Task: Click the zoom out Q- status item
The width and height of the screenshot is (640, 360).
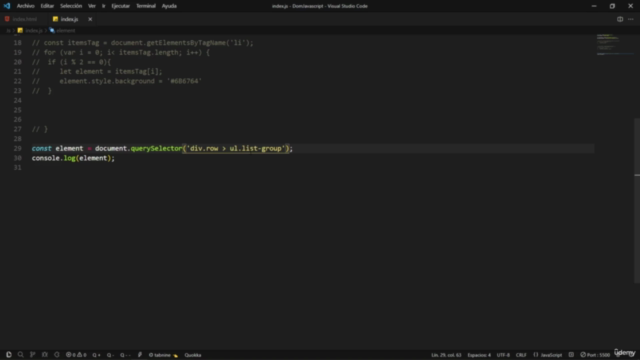Action: 110,355
